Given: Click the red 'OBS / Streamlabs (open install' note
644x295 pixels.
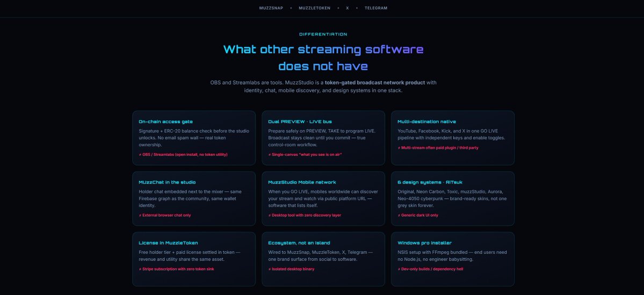Looking at the screenshot, I should [x=183, y=154].
